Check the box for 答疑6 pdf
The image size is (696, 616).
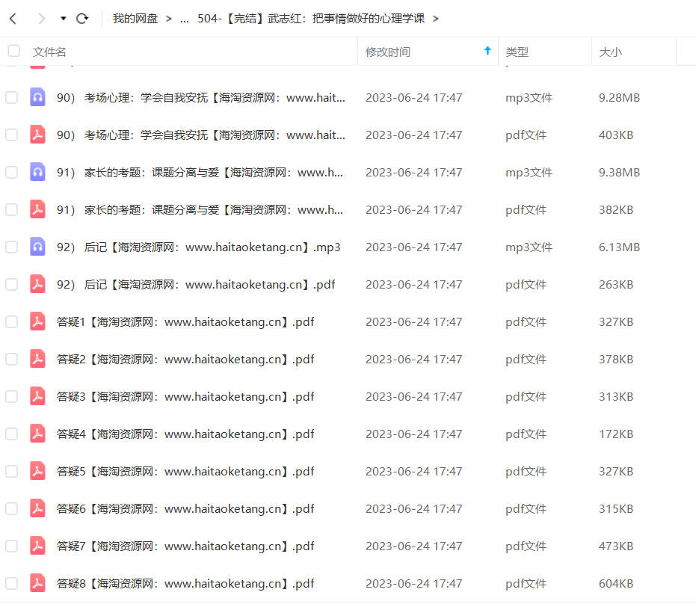click(11, 508)
